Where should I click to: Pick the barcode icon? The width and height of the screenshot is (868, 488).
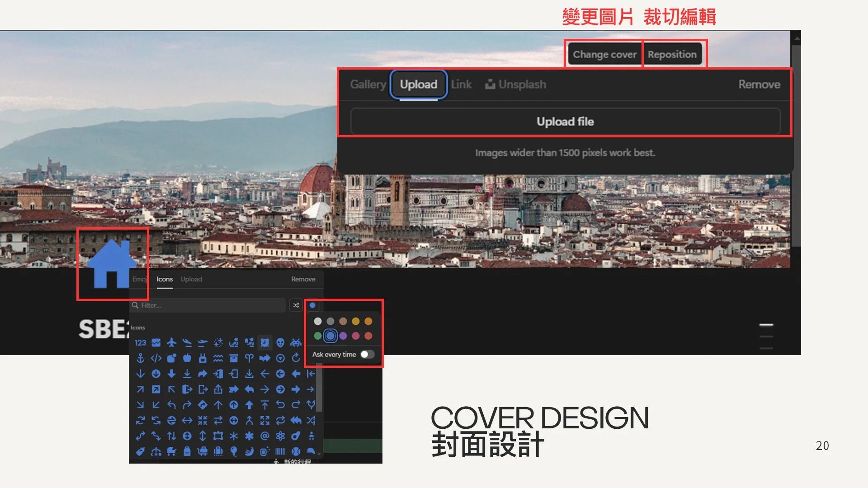tap(280, 451)
